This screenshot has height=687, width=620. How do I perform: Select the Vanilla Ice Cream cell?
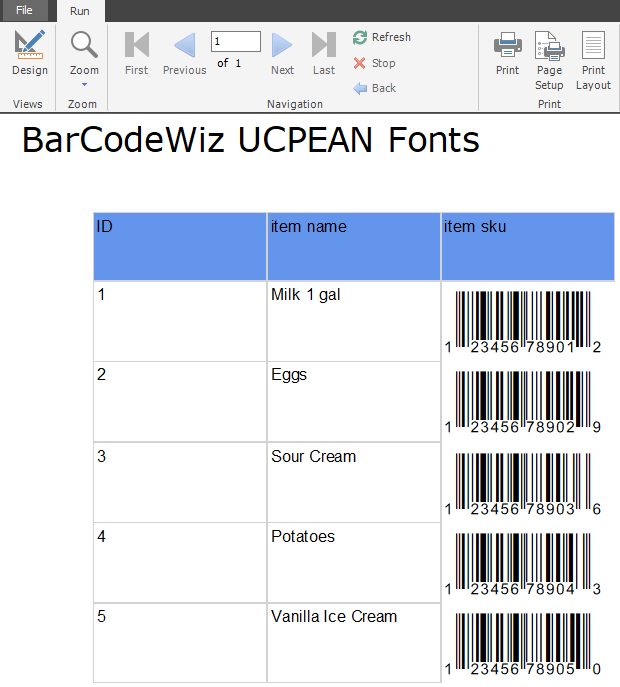pyautogui.click(x=354, y=643)
